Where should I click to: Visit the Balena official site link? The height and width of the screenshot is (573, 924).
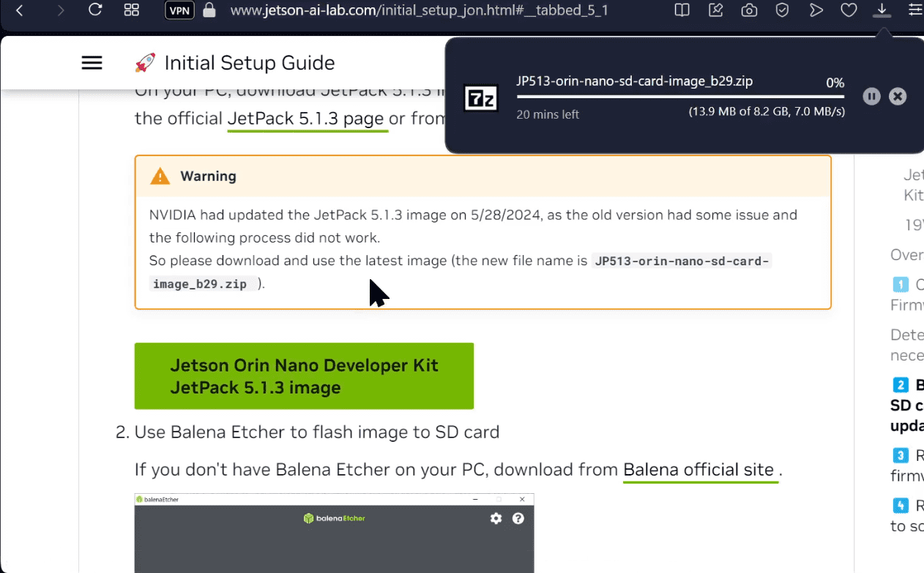point(698,470)
